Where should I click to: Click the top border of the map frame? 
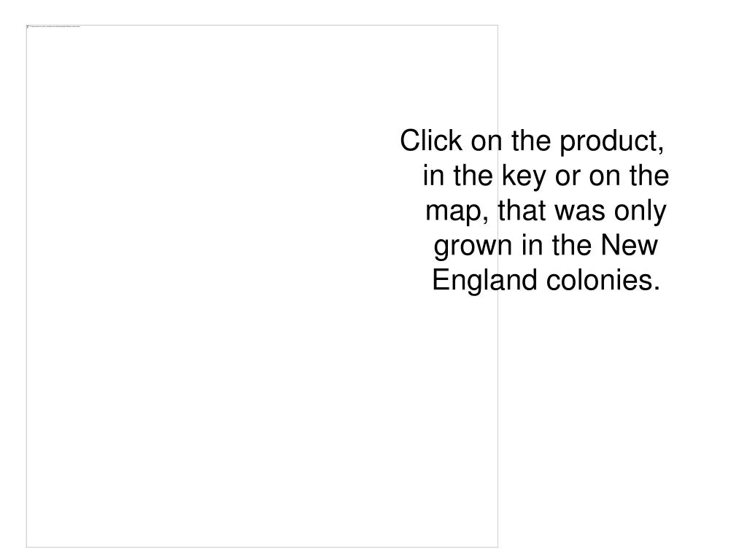tap(262, 26)
